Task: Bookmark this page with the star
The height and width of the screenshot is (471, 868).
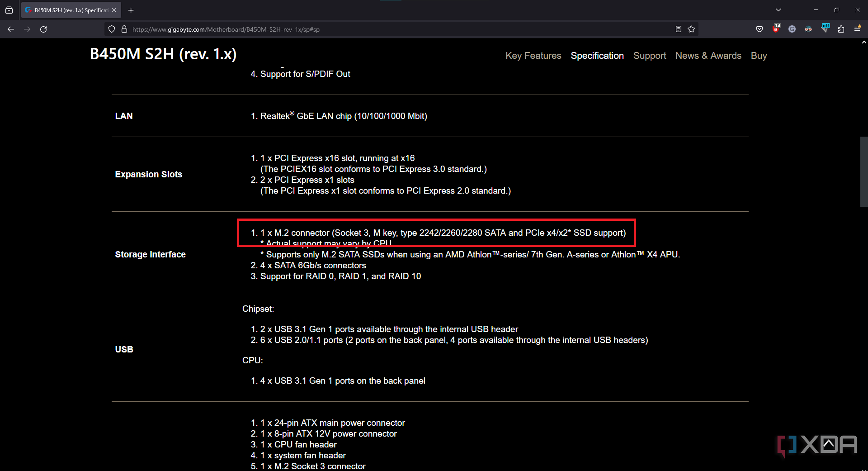Action: point(691,29)
